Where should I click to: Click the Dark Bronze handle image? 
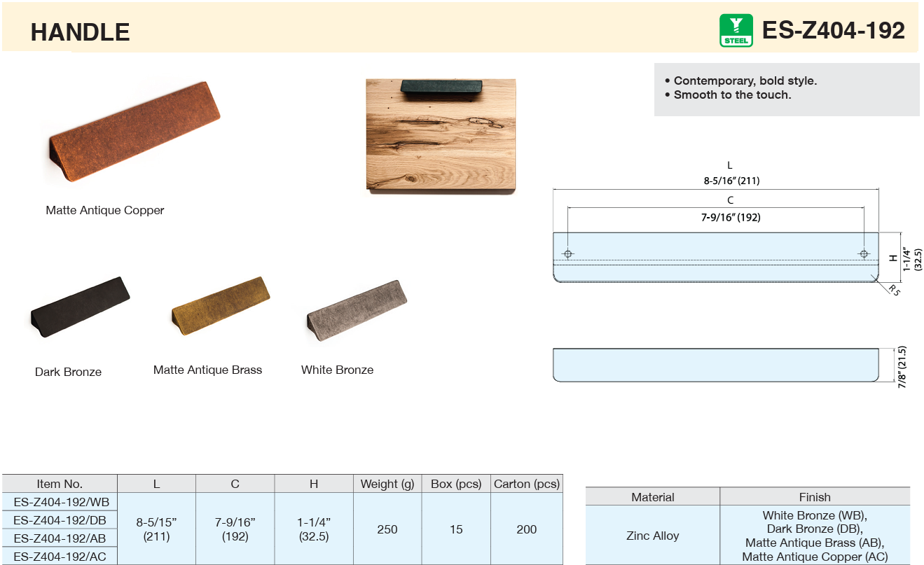(80, 307)
